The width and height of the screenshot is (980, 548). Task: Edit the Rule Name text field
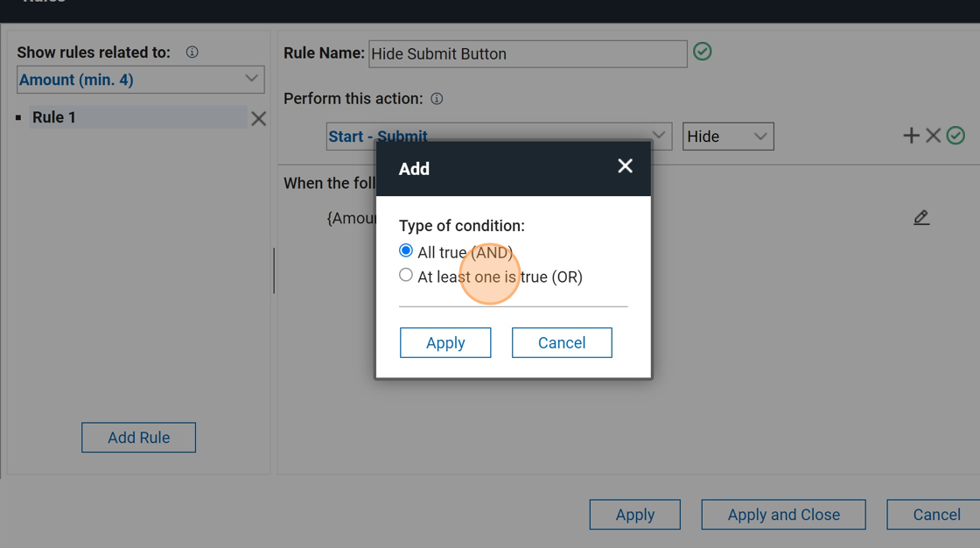(528, 53)
